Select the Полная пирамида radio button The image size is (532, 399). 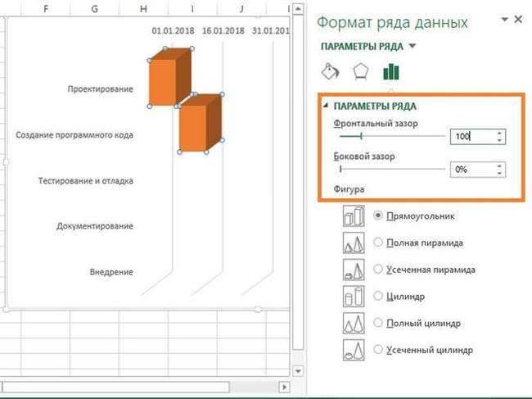(378, 243)
